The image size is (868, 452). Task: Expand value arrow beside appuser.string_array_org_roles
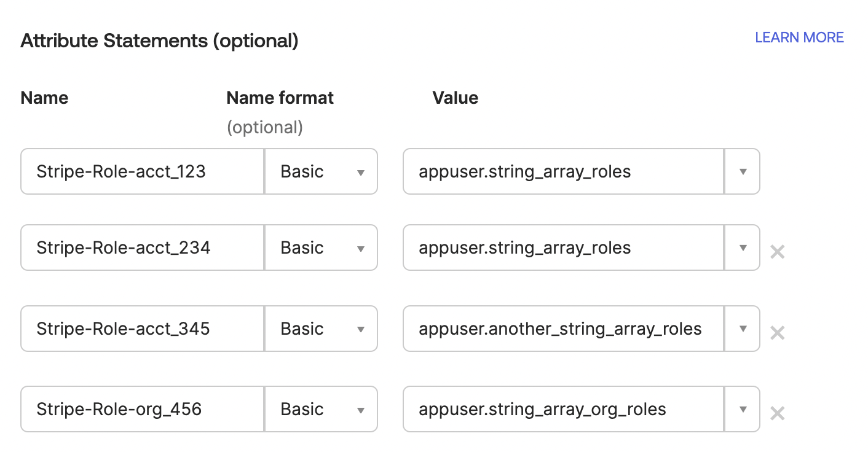(743, 409)
